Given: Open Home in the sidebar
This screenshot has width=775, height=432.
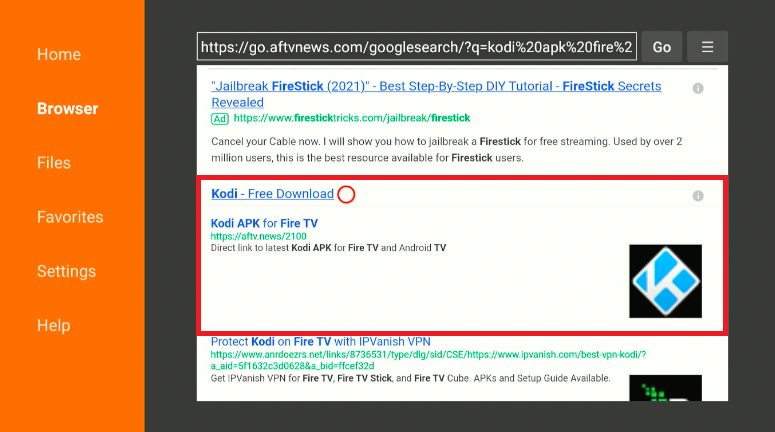Looking at the screenshot, I should [x=59, y=54].
